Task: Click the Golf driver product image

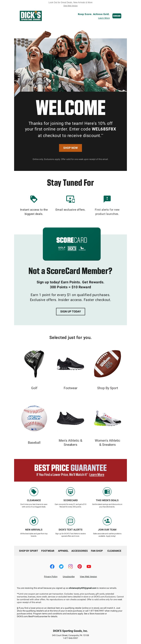Action: [34, 364]
